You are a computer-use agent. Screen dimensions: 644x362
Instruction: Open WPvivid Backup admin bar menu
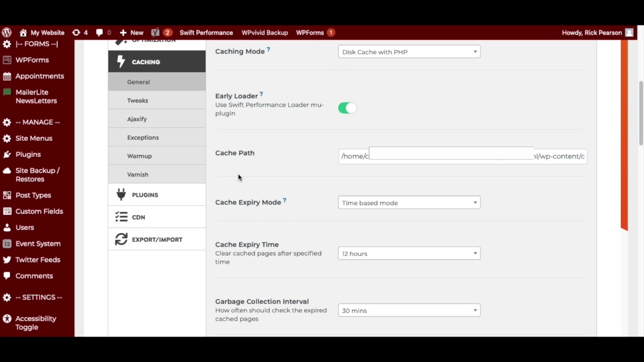click(x=265, y=33)
